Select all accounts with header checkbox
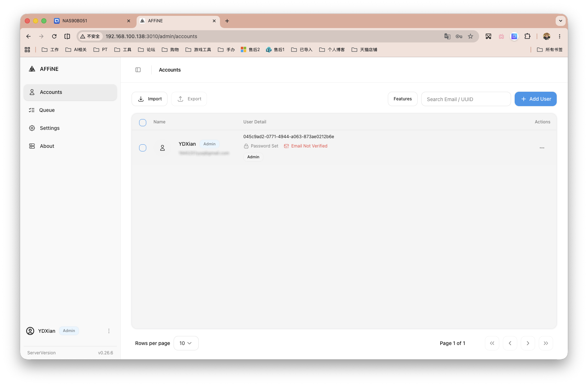Screen dimensions: 588x386 tap(143, 123)
